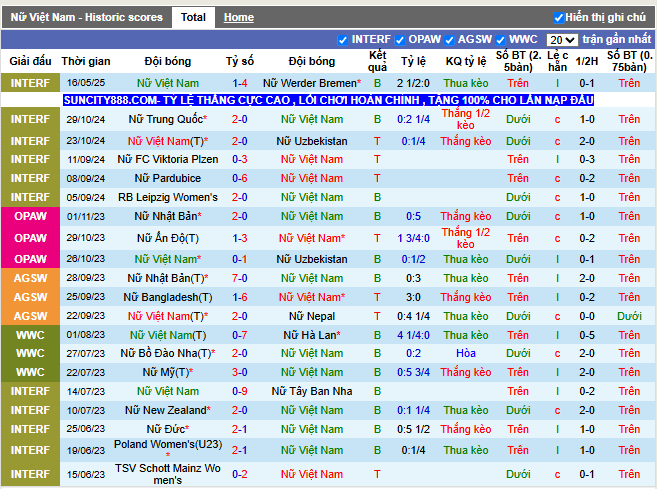This screenshot has width=657, height=489.
Task: Open the Home tab
Action: [238, 17]
